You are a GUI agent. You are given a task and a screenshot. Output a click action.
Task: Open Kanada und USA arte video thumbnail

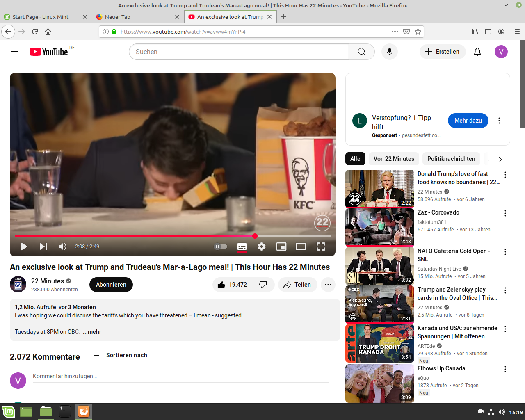380,343
